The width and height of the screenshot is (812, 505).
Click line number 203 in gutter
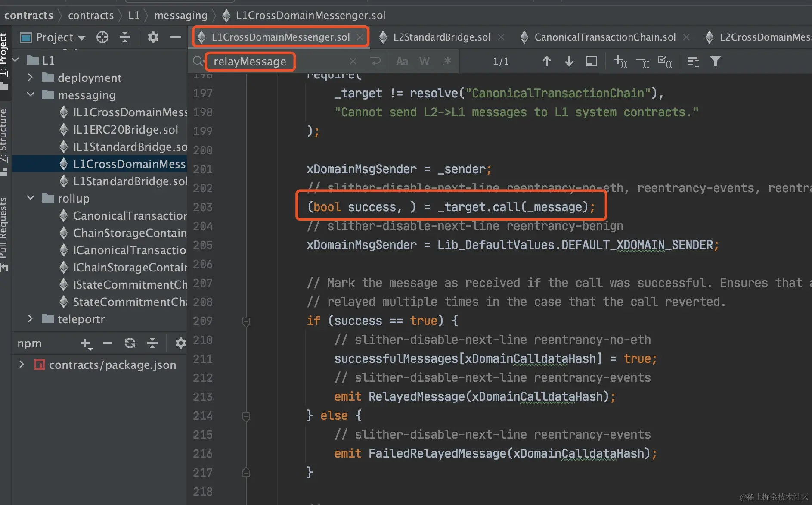click(x=203, y=207)
